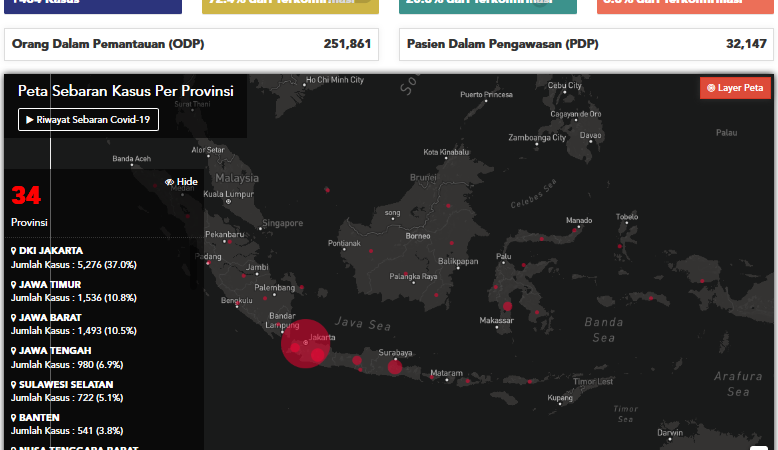This screenshot has height=450, width=778.
Task: Click Jumlah Kasus : 1,536 (10.8%) text
Action: coord(74,298)
